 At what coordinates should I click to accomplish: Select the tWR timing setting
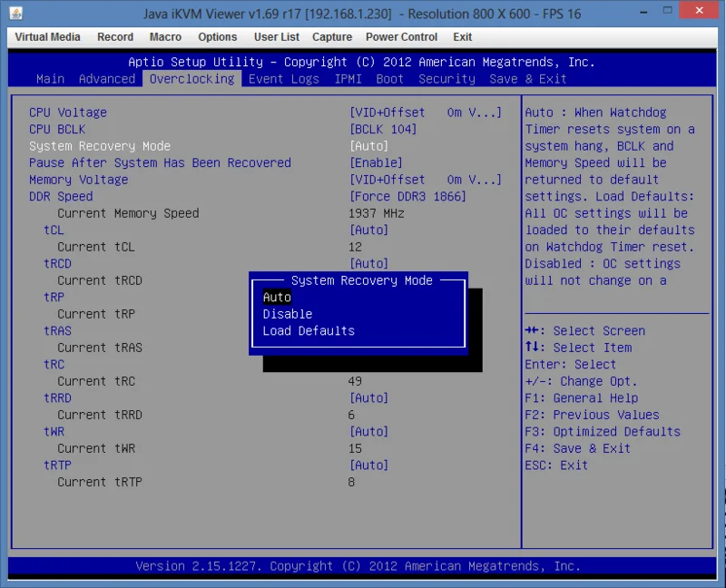pos(54,432)
